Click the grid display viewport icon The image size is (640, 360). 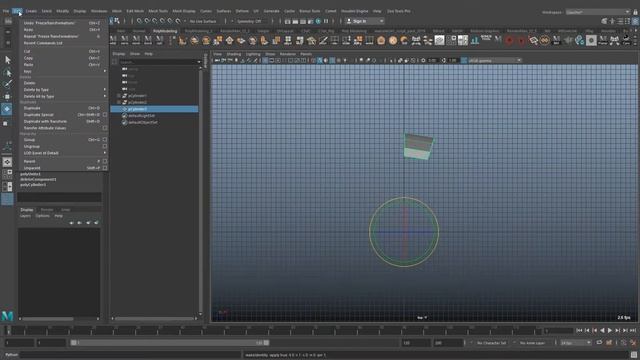(265, 60)
